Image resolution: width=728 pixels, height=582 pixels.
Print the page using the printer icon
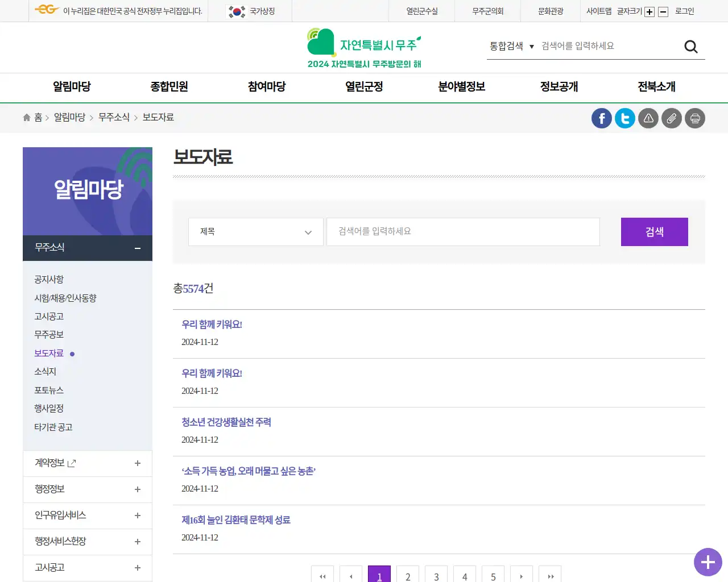point(694,118)
